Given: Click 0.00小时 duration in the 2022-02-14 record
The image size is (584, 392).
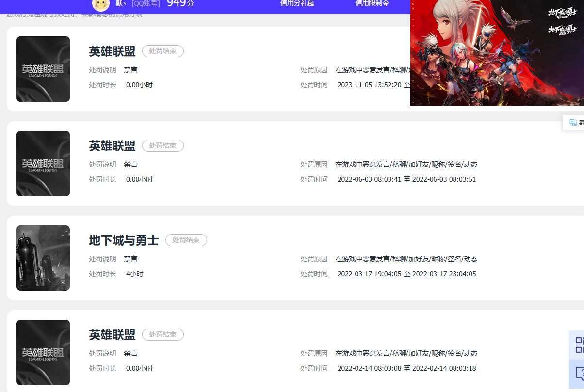Looking at the screenshot, I should point(139,368).
